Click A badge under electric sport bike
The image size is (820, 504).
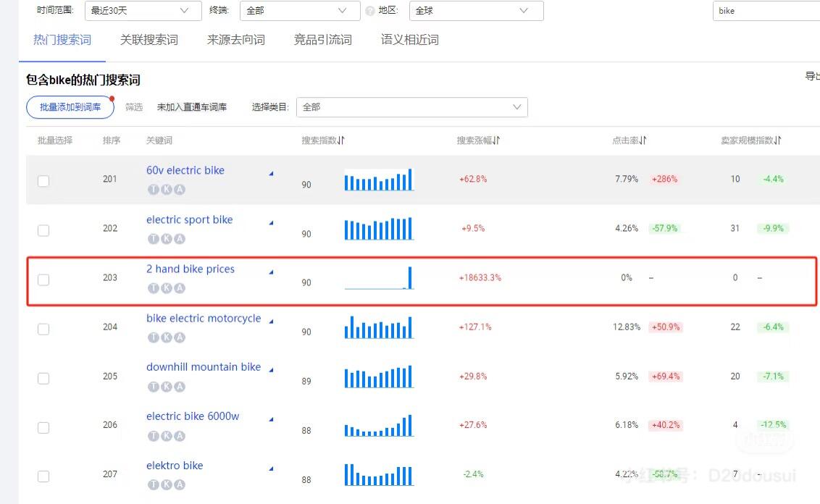tap(180, 239)
